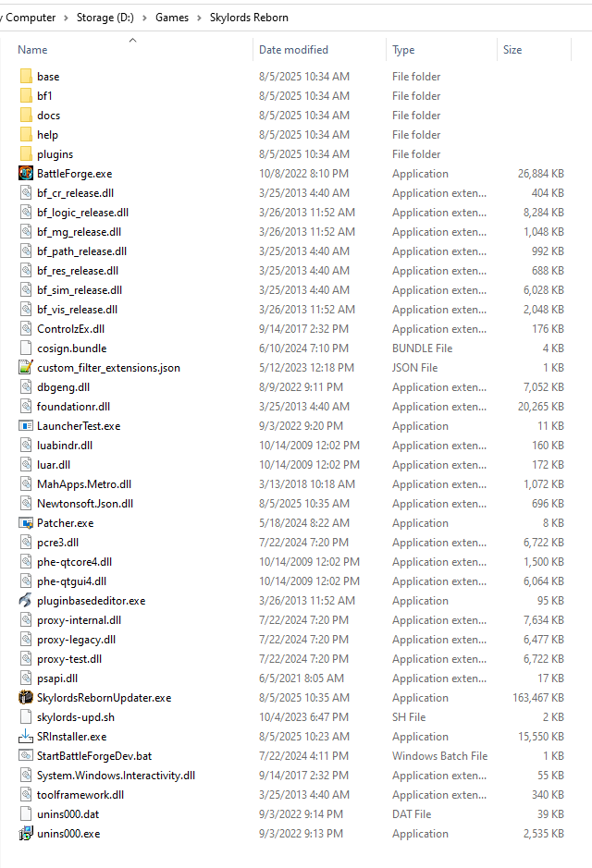Screen dimensions: 592x868
Task: Click the dbgeng.dll file icon
Action: tap(26, 387)
